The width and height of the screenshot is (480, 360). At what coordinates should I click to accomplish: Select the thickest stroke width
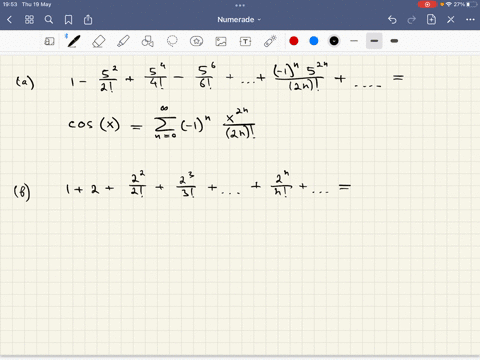(394, 41)
